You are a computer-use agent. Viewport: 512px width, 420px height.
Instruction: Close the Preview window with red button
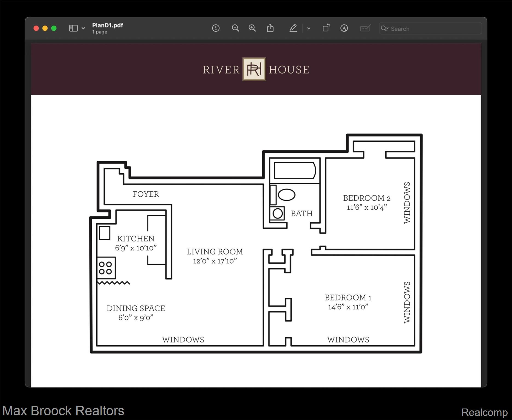pyautogui.click(x=36, y=28)
